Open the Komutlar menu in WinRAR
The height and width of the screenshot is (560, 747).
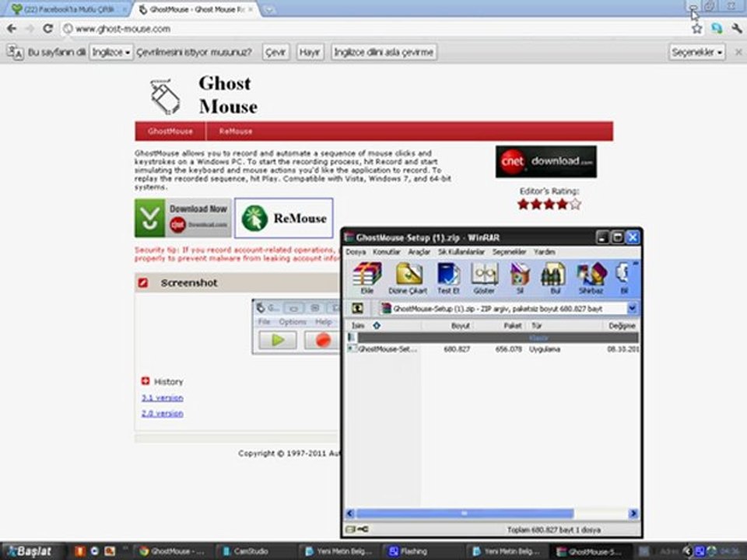click(387, 251)
